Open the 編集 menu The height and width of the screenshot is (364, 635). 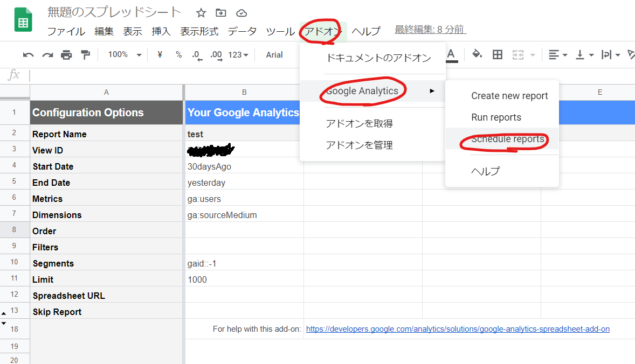(x=104, y=32)
